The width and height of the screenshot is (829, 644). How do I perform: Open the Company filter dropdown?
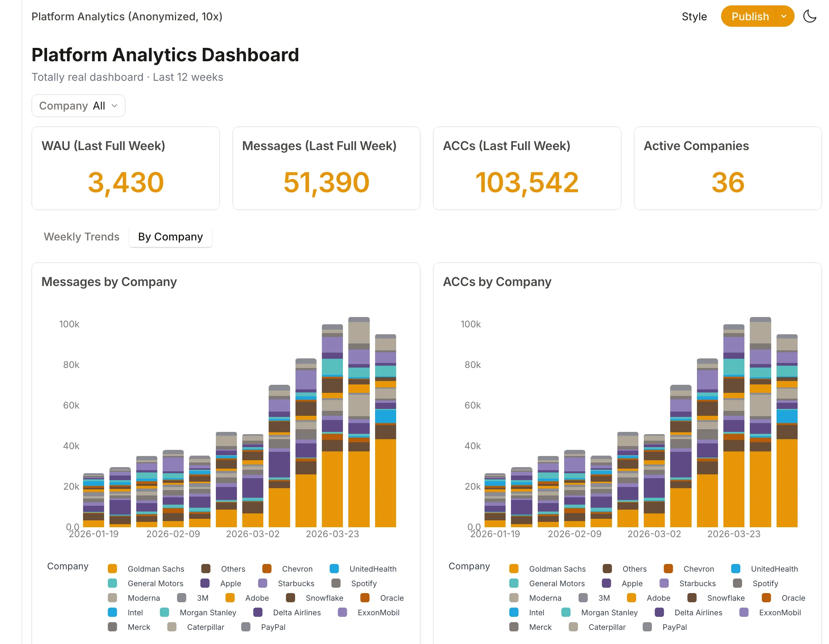pos(78,105)
